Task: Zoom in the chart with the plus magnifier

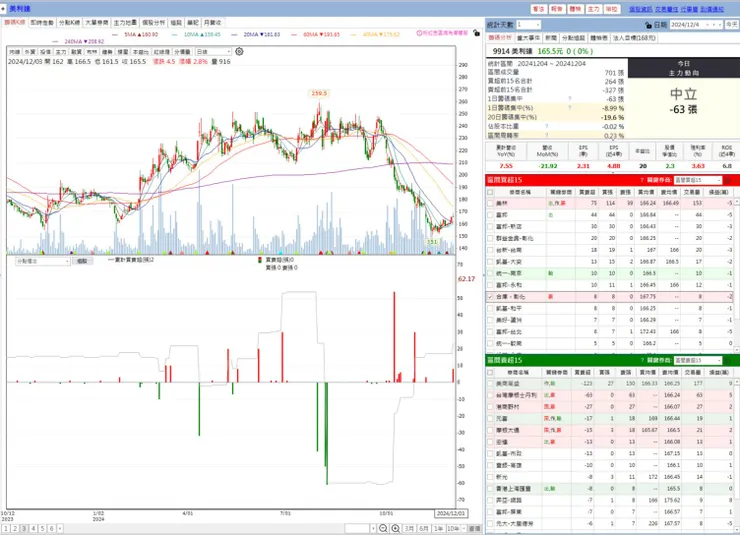Action: coord(395,528)
